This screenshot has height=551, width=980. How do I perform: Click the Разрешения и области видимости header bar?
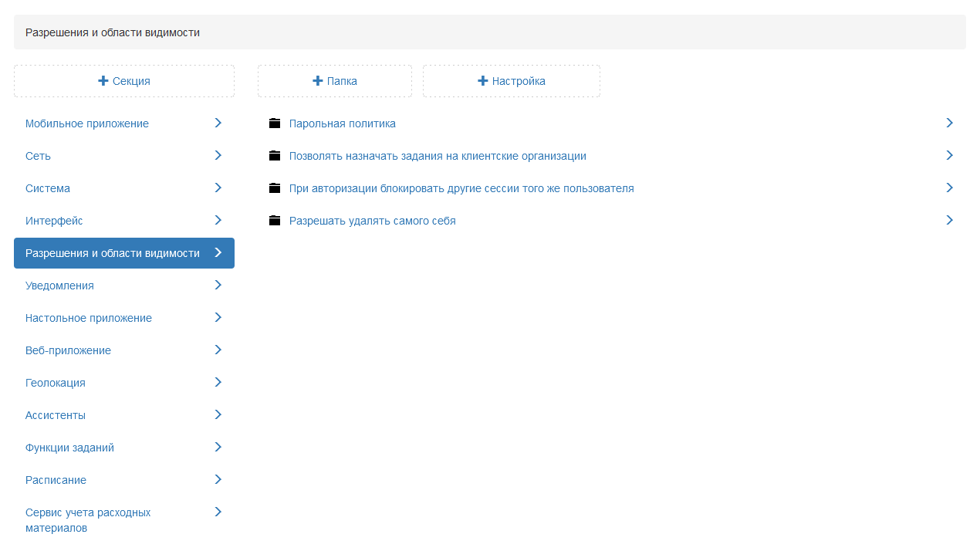pyautogui.click(x=489, y=32)
